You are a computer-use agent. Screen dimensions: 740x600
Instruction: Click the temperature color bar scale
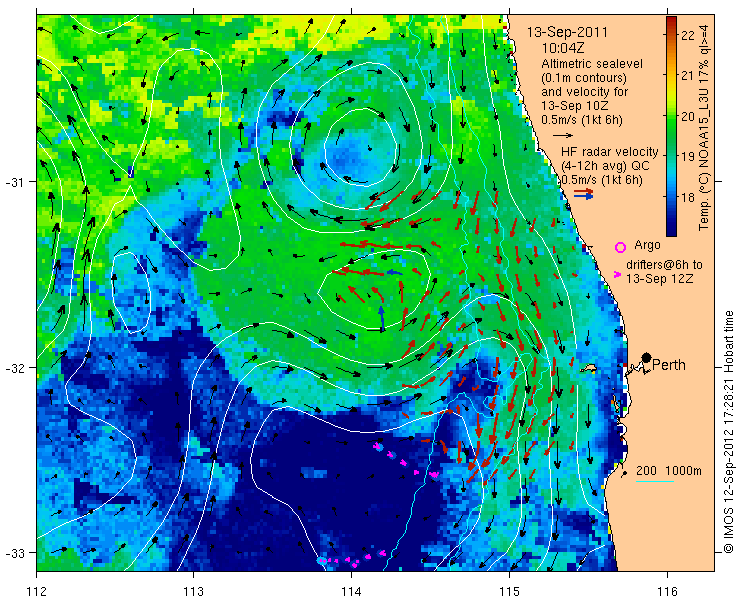pyautogui.click(x=671, y=126)
